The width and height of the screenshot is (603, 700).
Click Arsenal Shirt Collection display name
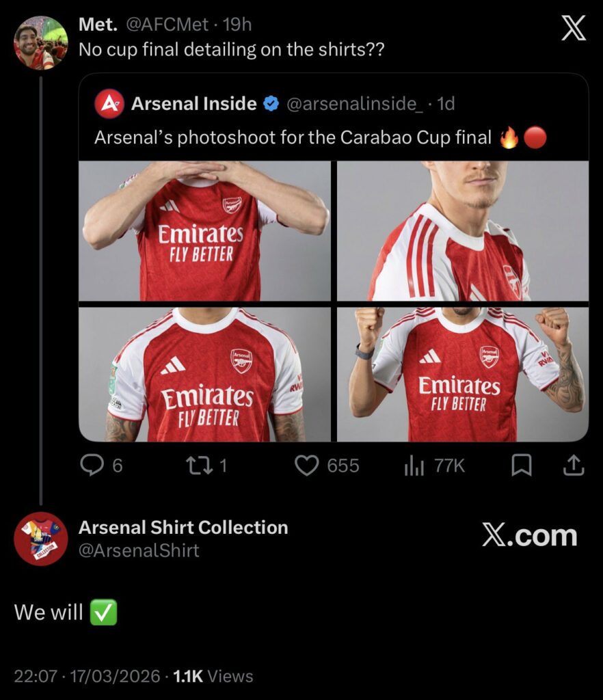click(x=183, y=528)
